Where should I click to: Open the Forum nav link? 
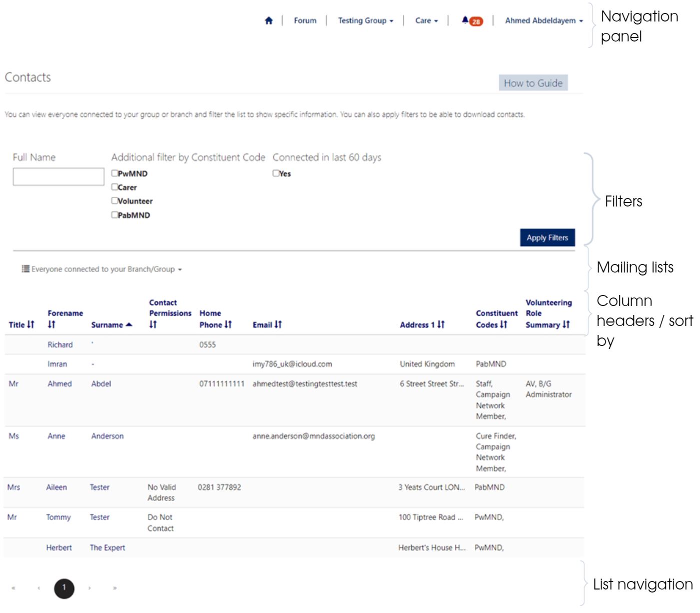[305, 20]
